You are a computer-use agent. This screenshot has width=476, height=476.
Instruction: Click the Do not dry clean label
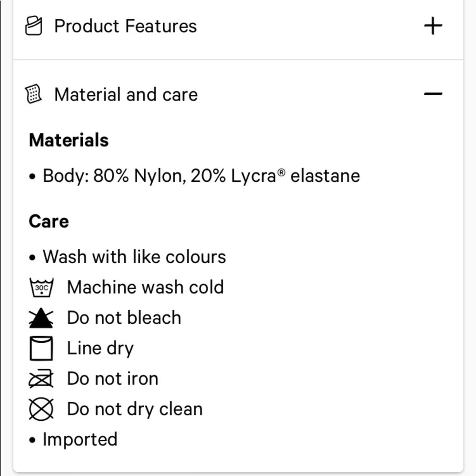135,409
